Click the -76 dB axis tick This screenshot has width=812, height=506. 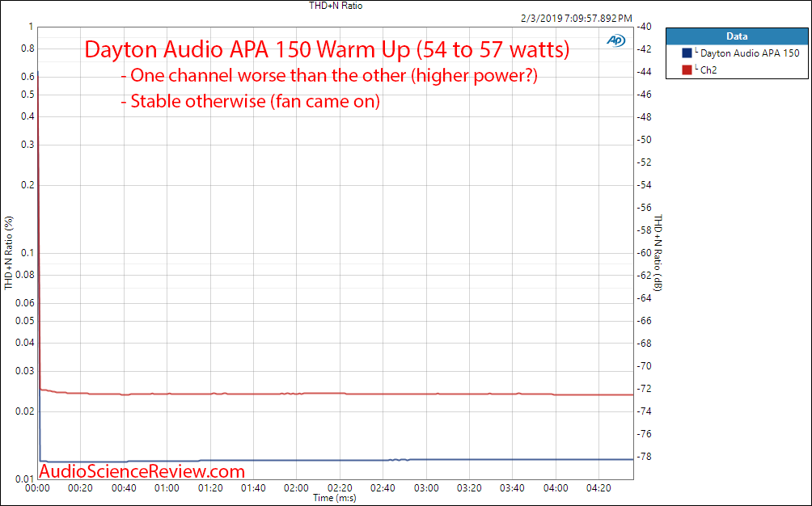pos(645,434)
